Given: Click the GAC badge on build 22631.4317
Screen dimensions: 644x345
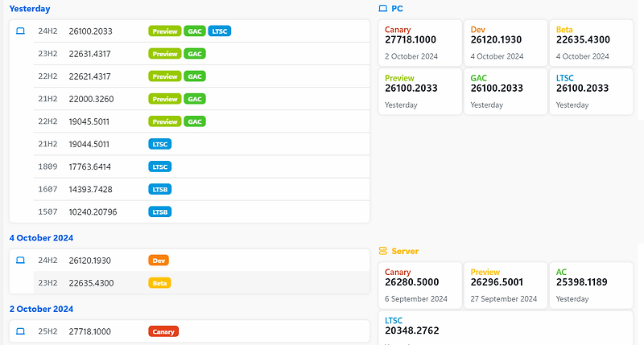Looking at the screenshot, I should click(195, 54).
